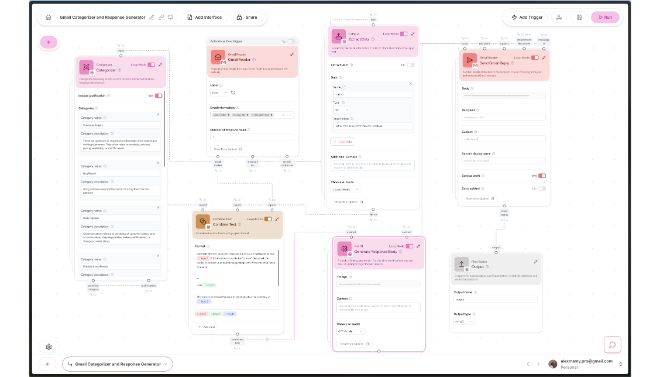Click the Add Interface button
This screenshot has height=377, width=660.
(205, 17)
